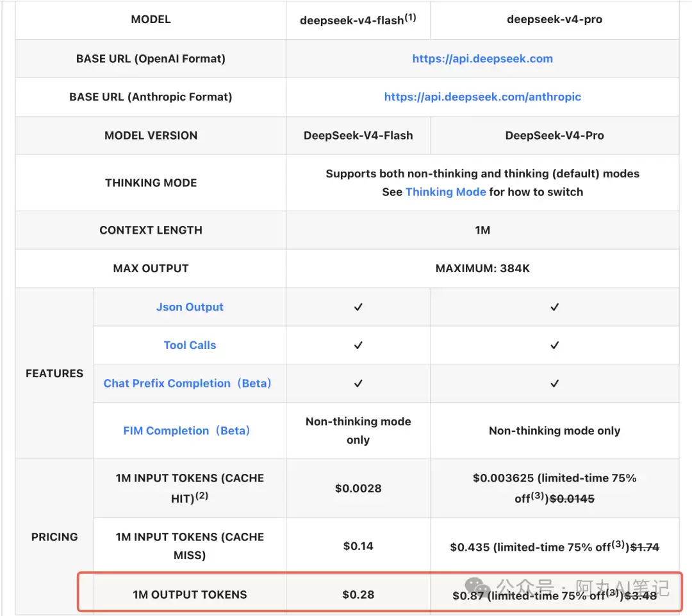Viewport: 692px width, 616px height.
Task: Click Tool Calls checkmark for pro model
Action: point(555,345)
